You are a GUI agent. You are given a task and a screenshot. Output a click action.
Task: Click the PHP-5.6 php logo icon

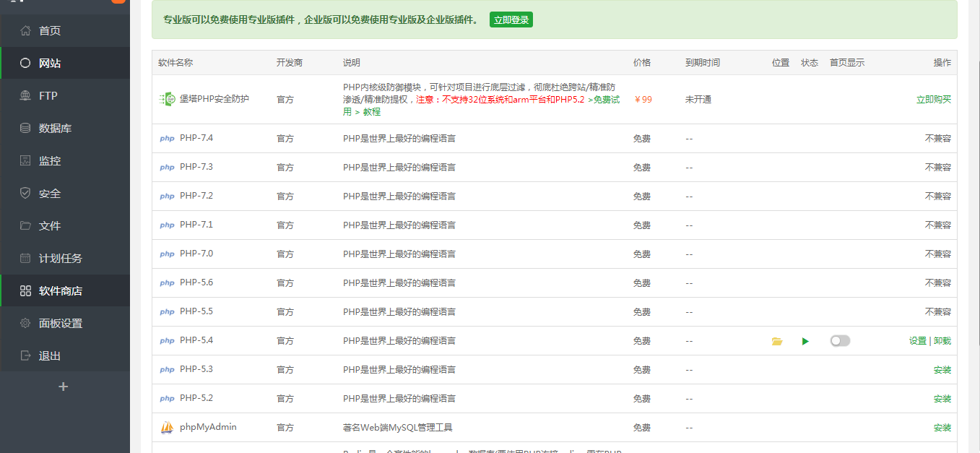167,283
